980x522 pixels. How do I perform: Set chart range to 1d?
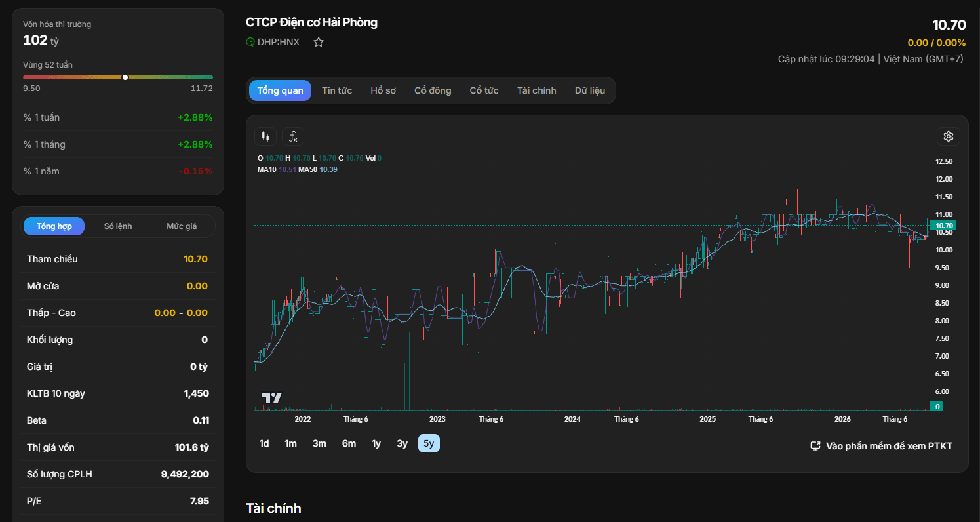(264, 444)
